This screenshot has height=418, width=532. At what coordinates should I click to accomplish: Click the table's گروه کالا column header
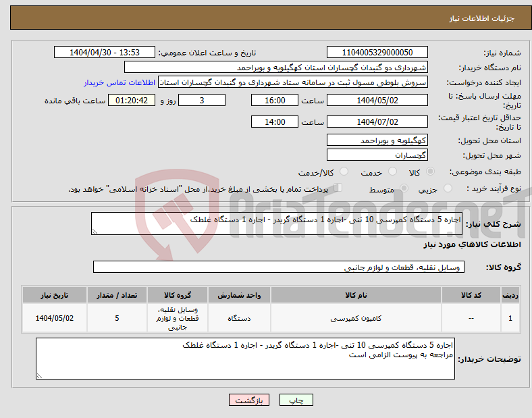178,295
